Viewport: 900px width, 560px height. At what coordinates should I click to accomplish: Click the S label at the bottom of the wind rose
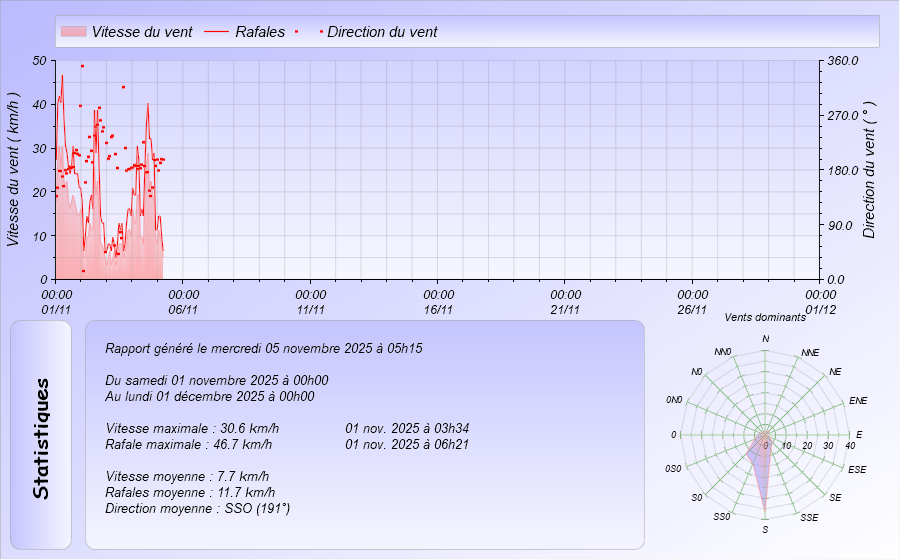(765, 529)
